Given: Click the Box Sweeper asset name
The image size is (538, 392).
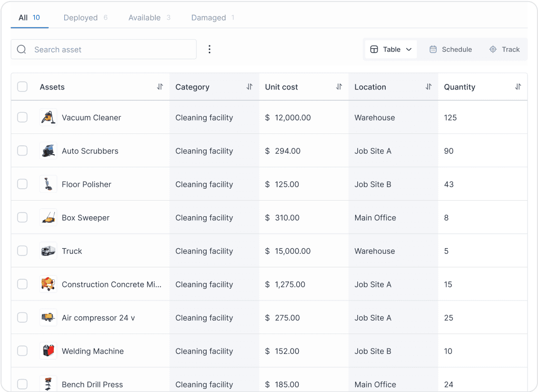Looking at the screenshot, I should (85, 218).
